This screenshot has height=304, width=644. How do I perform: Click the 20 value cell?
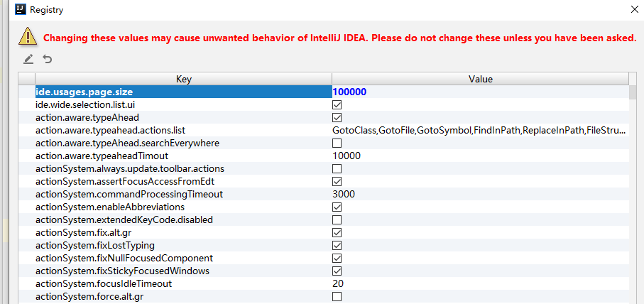coord(480,283)
